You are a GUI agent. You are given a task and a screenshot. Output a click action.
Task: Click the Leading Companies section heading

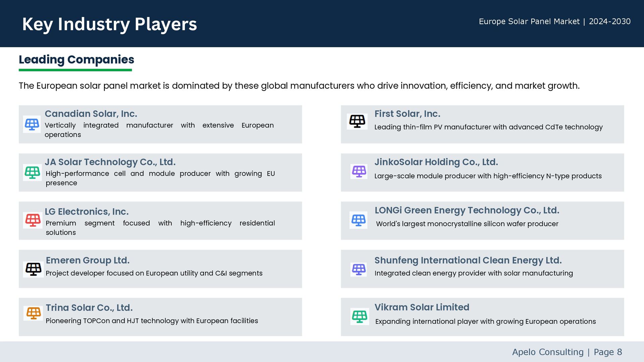(x=76, y=60)
